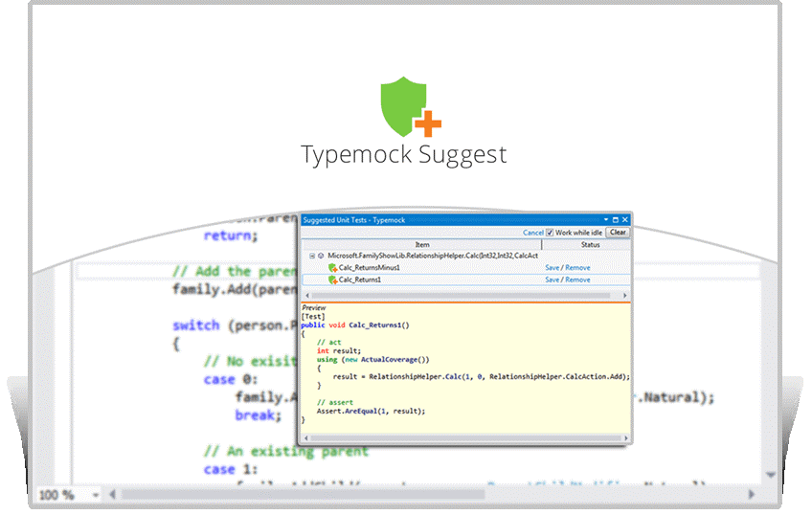Image resolution: width=812 pixels, height=515 pixels.
Task: Save the Calc_Returns1 suggested test
Action: (x=553, y=280)
